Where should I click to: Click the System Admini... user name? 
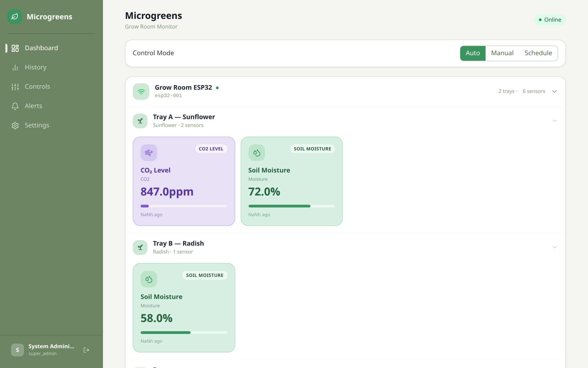pos(51,346)
